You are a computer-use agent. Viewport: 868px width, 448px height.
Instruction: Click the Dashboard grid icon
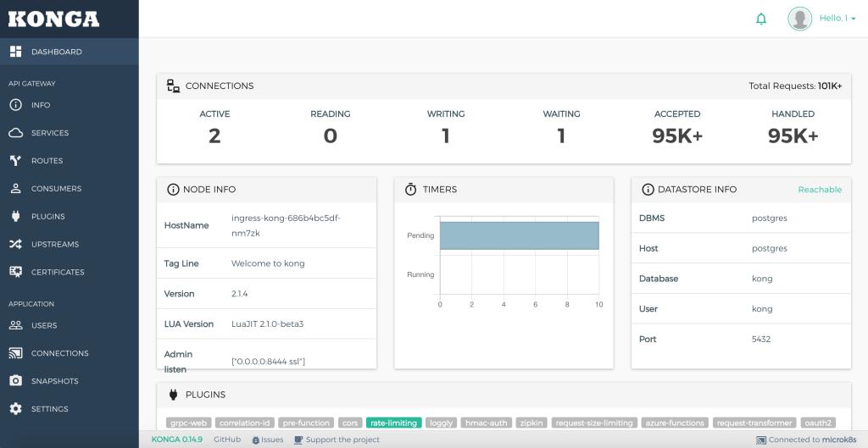pos(15,52)
